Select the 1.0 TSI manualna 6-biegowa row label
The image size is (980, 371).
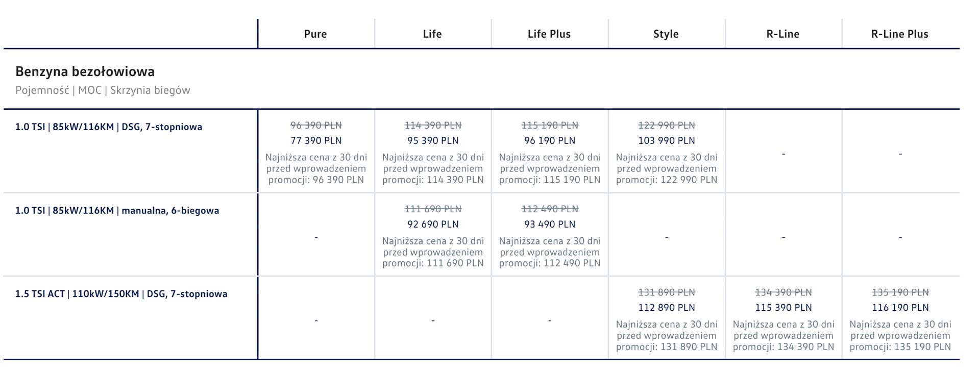tap(117, 210)
